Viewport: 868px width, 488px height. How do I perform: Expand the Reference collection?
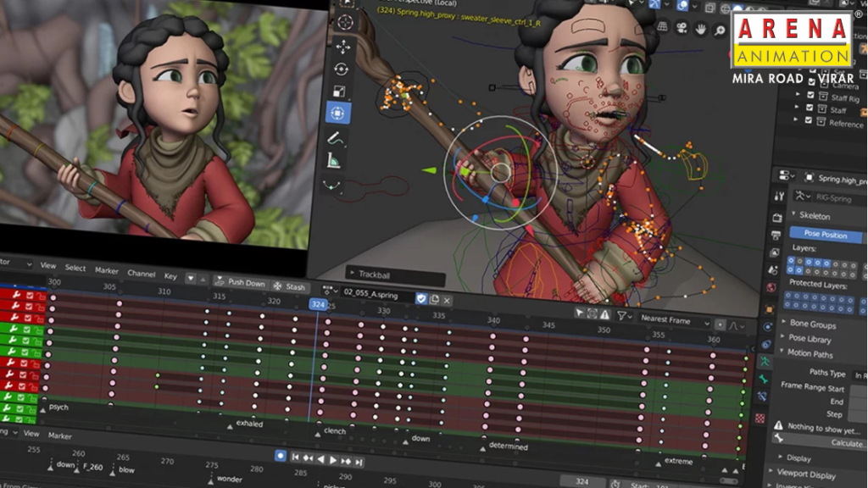[795, 119]
